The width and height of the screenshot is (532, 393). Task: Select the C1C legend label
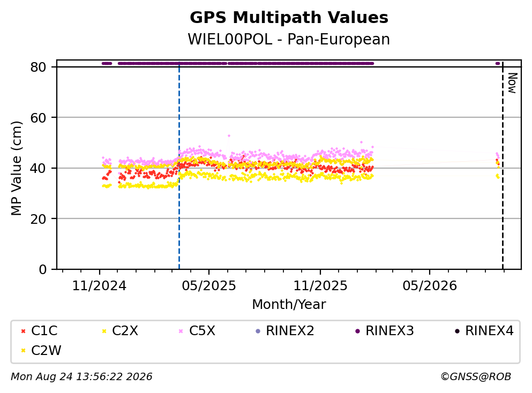point(44,331)
